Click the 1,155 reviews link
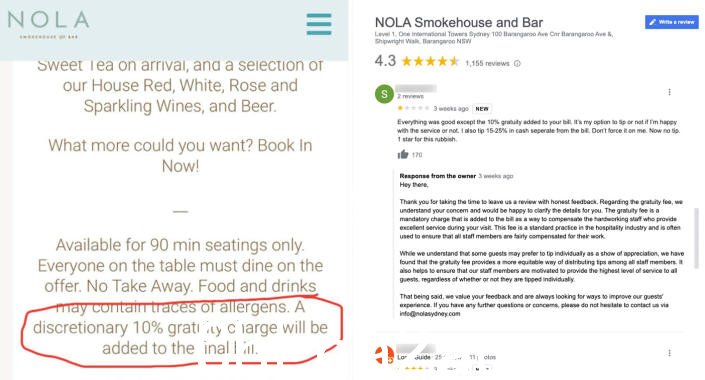The height and width of the screenshot is (380, 705). [x=487, y=63]
